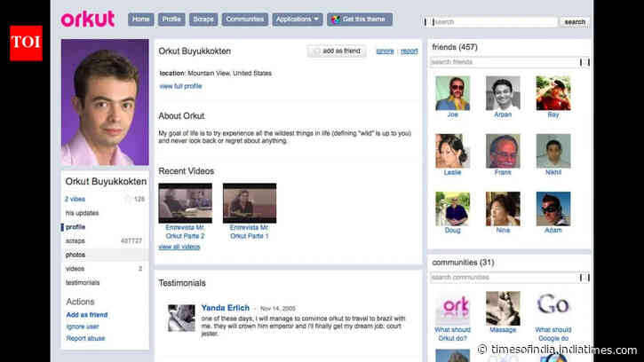Screen dimensions: 644x362
Task: Click the report link near profile name
Action: 409,51
